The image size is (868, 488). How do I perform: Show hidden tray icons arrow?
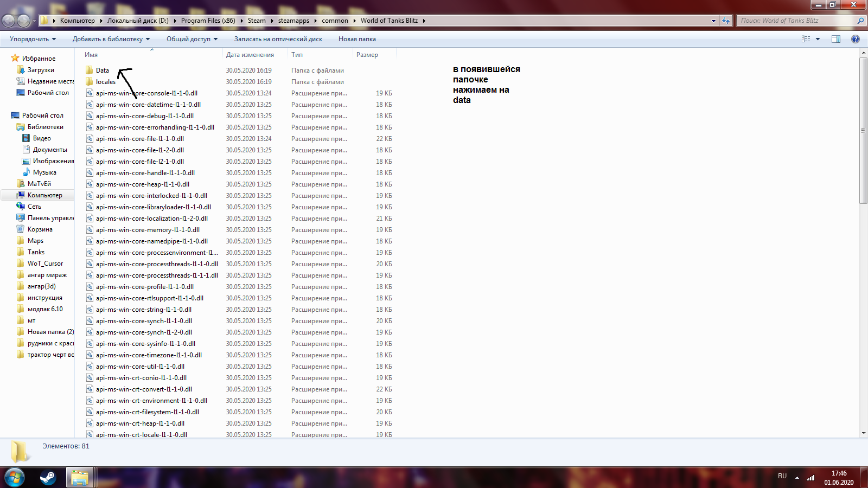pyautogui.click(x=797, y=478)
